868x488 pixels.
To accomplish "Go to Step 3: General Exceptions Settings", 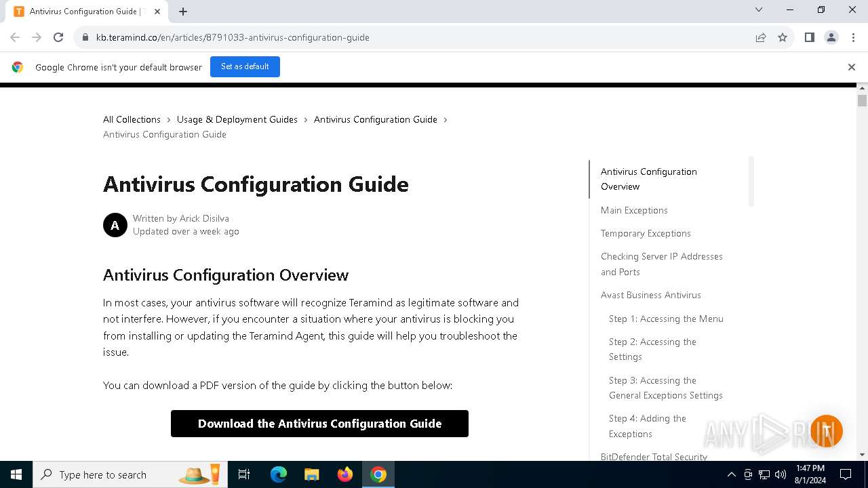I will [x=666, y=388].
